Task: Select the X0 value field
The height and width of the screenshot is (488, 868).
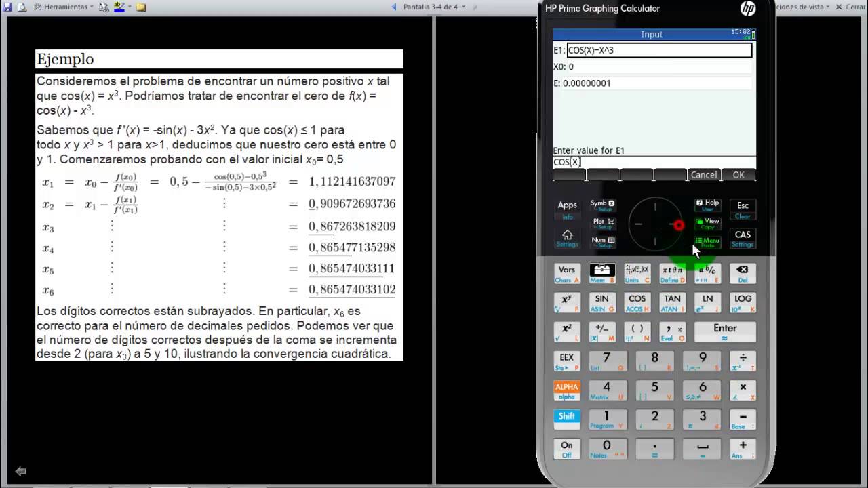Action: pyautogui.click(x=659, y=66)
